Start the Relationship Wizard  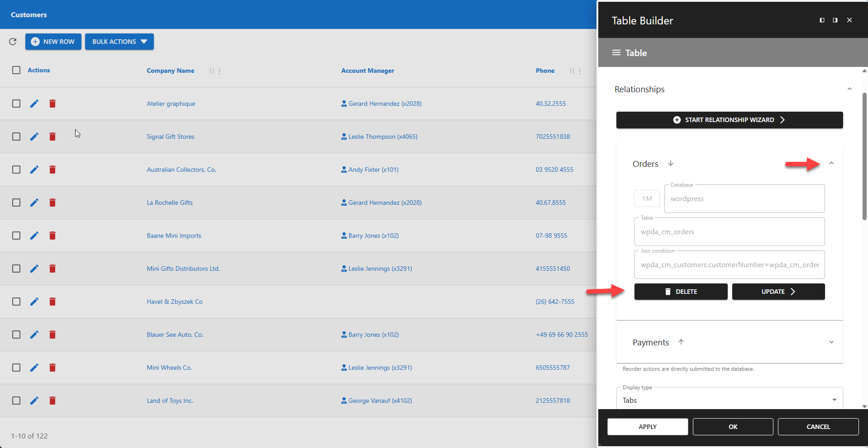(x=729, y=120)
